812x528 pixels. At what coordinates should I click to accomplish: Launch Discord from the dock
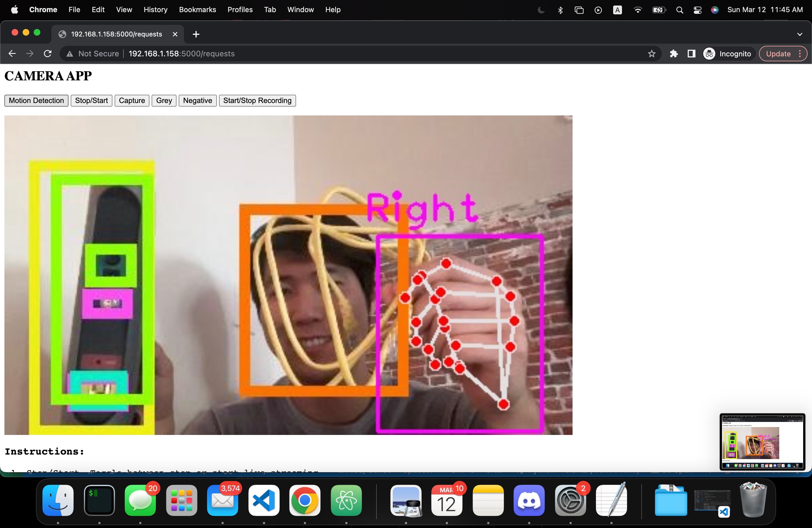click(x=529, y=500)
